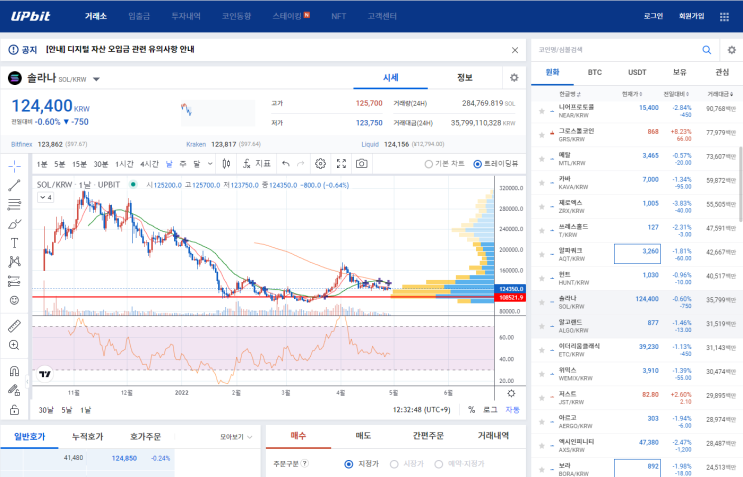Open the 매도 sell tab
The height and width of the screenshot is (477, 743).
363,436
